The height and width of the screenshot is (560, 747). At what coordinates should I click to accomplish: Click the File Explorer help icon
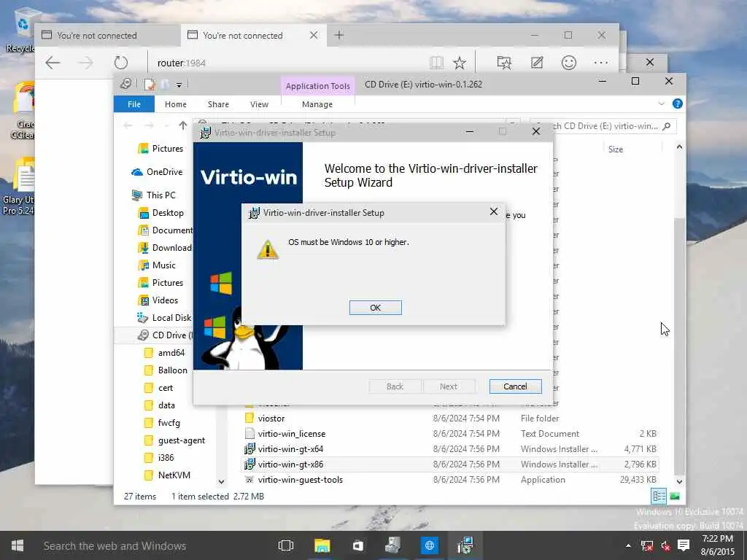(677, 104)
